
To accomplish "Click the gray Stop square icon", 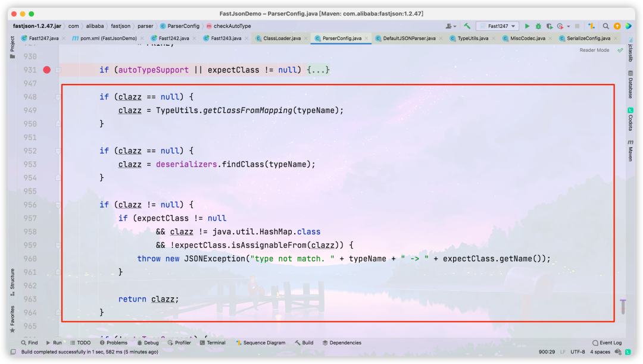I will pos(578,26).
